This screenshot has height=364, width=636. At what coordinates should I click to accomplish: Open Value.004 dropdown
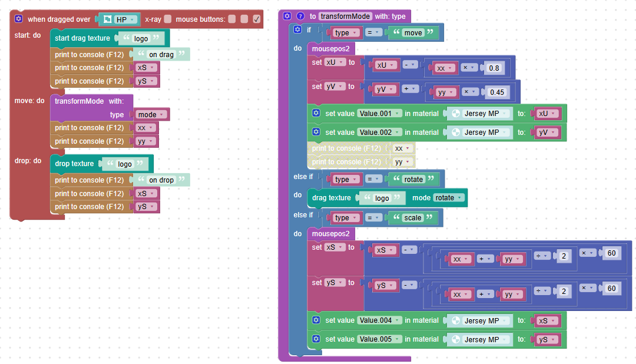pyautogui.click(x=380, y=320)
